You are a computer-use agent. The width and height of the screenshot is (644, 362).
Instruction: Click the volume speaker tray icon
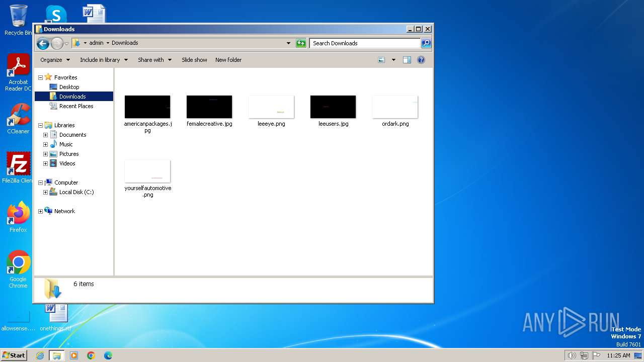(x=572, y=355)
